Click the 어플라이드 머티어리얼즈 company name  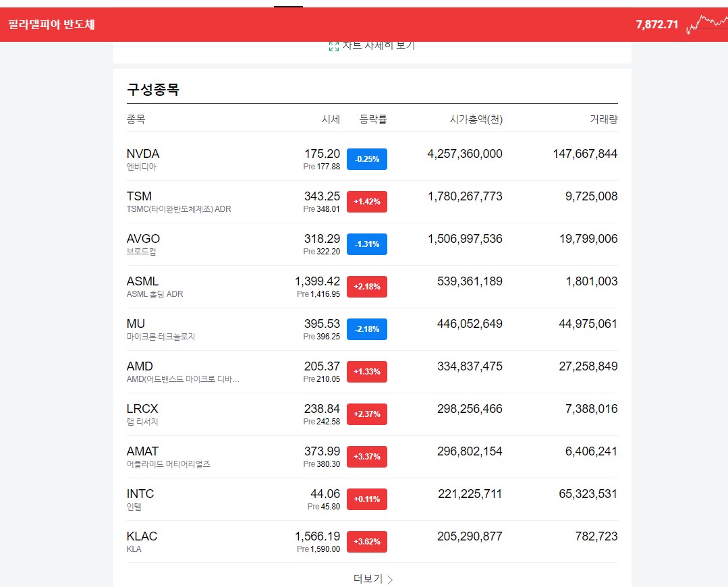click(169, 464)
